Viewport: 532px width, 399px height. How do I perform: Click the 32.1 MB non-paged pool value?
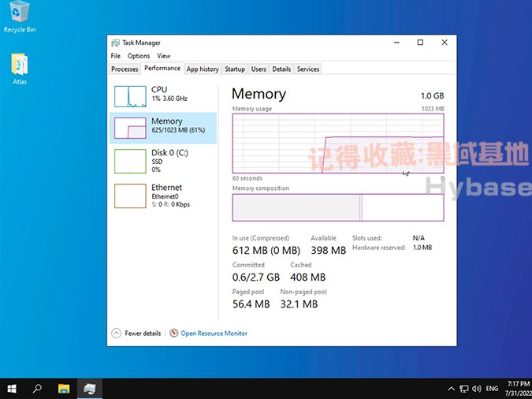pyautogui.click(x=299, y=304)
